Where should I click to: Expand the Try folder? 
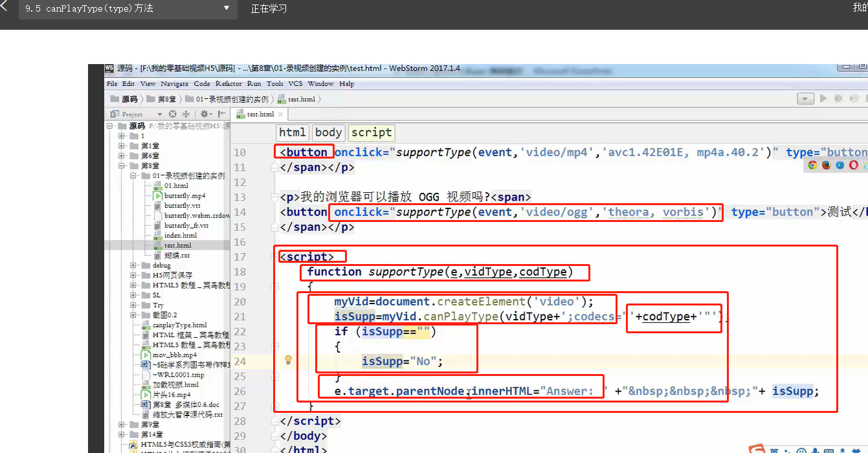coord(133,305)
